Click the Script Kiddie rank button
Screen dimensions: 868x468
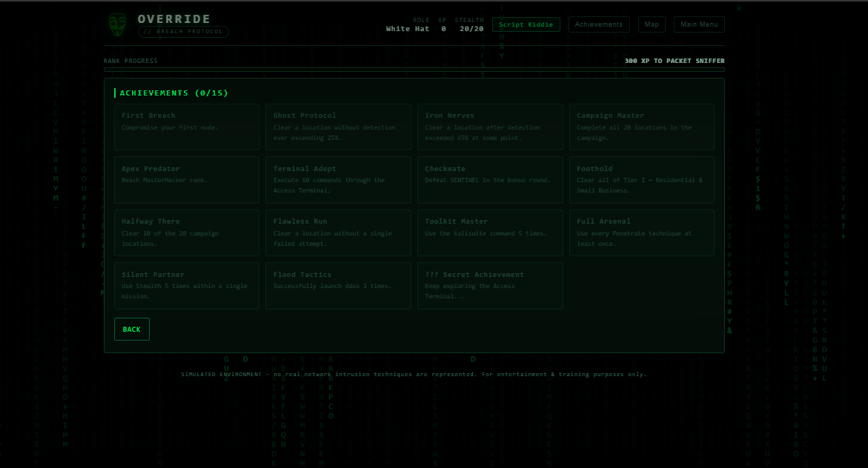[526, 24]
